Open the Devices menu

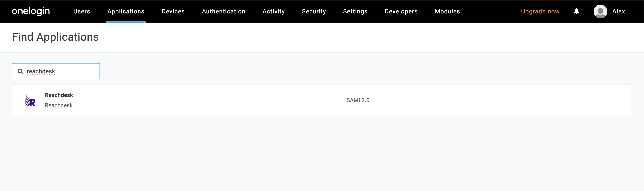click(x=173, y=12)
